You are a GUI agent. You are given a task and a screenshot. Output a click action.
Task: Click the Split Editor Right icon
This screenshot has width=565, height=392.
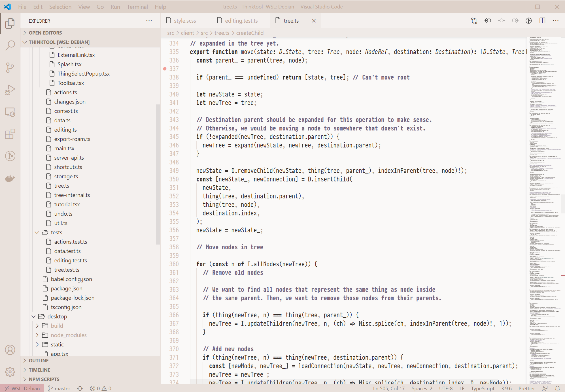[542, 21]
